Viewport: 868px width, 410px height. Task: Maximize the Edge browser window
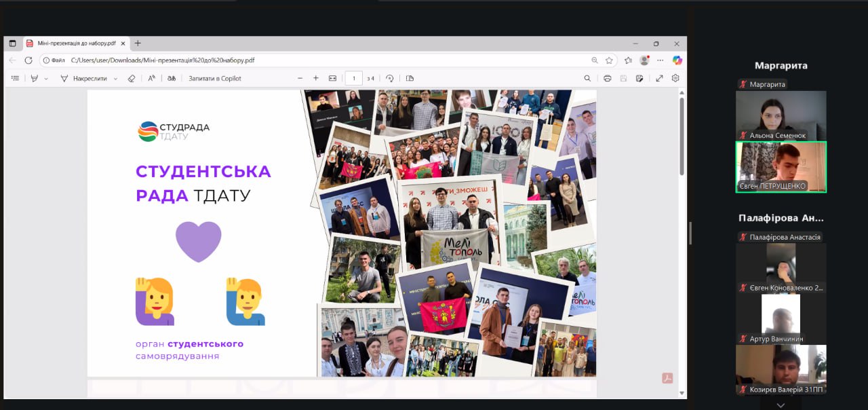click(656, 43)
